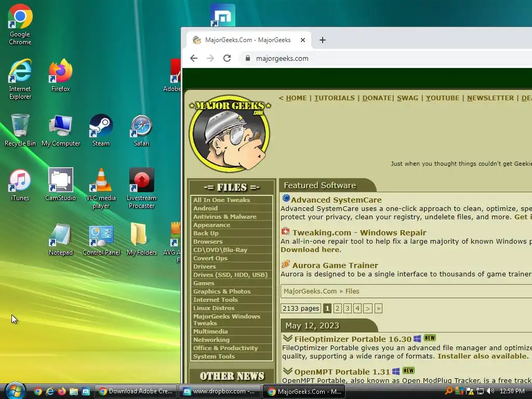The width and height of the screenshot is (532, 399).
Task: Open the Advanced SystemCare featured link
Action: tap(336, 200)
